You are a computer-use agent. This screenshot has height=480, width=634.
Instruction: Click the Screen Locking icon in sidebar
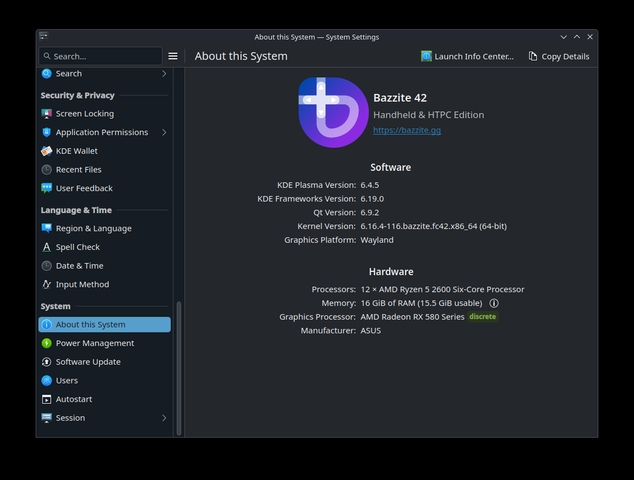click(x=46, y=114)
